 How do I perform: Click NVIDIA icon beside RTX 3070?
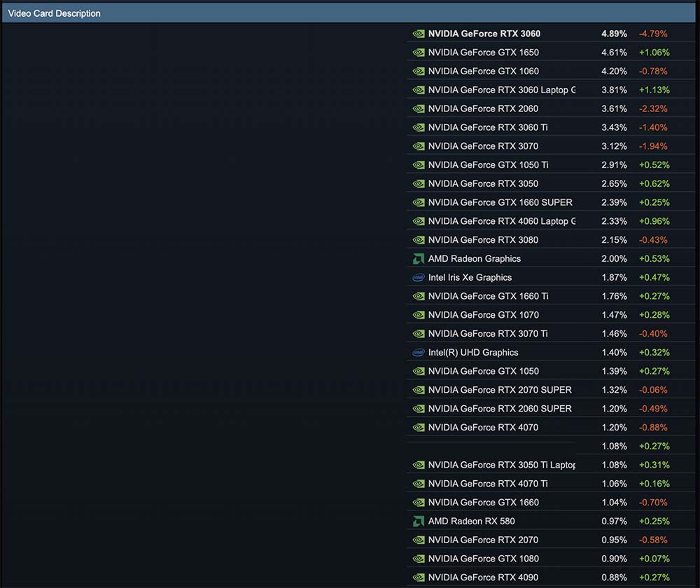click(x=419, y=146)
